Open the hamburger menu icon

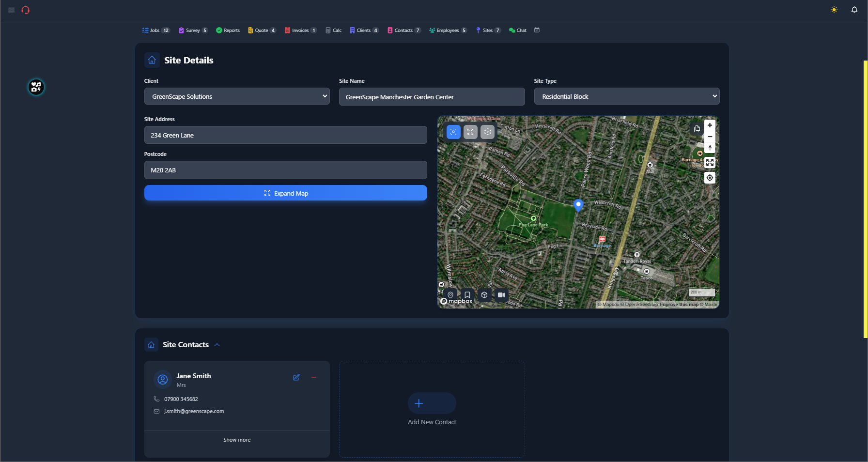pos(11,10)
